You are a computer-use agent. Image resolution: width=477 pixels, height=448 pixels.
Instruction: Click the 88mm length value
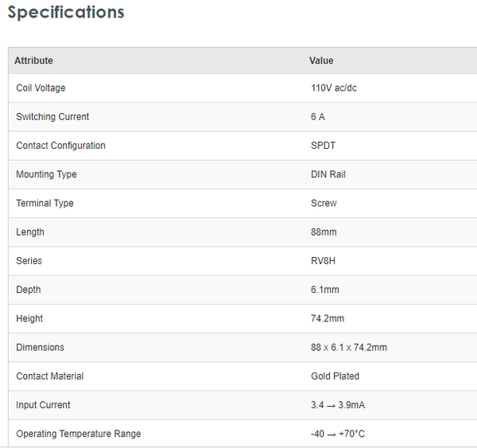[x=322, y=232]
